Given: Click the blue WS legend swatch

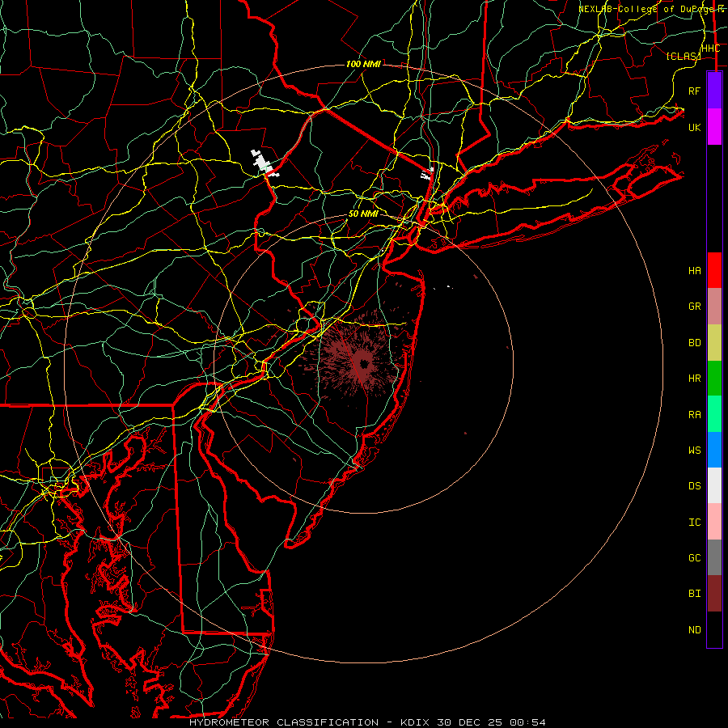Looking at the screenshot, I should tap(714, 450).
